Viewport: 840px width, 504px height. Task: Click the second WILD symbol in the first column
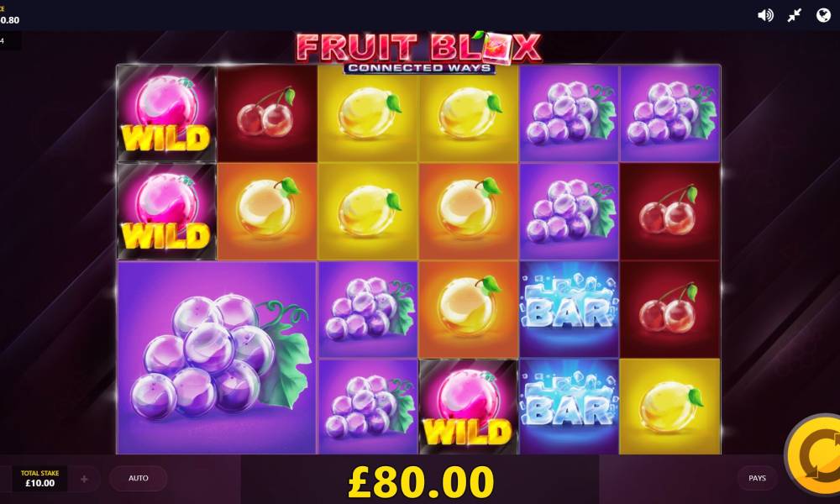pyautogui.click(x=166, y=212)
